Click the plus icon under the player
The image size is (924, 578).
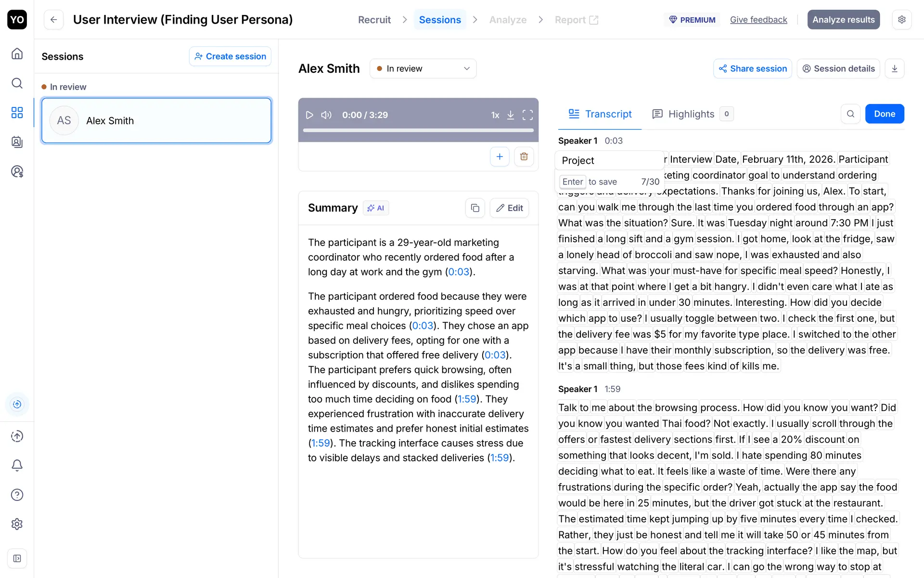tap(500, 157)
